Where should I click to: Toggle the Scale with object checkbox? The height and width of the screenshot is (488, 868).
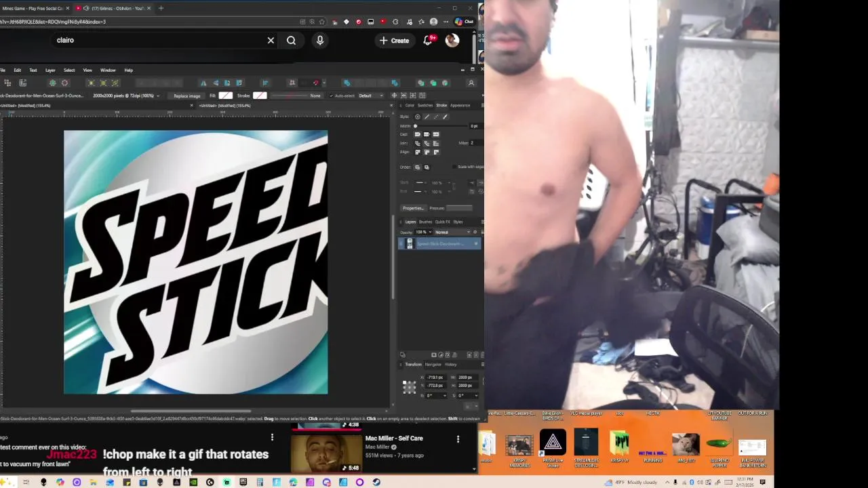454,167
